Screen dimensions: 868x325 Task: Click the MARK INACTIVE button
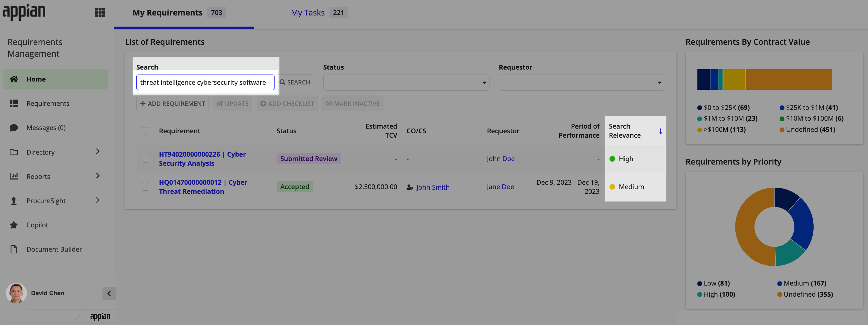353,103
